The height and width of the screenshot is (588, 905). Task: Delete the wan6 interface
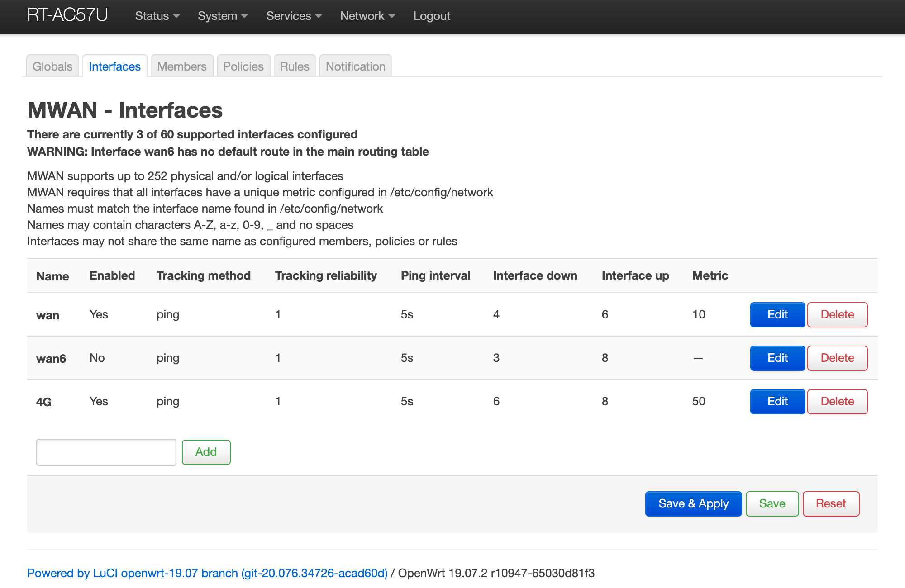click(x=837, y=358)
